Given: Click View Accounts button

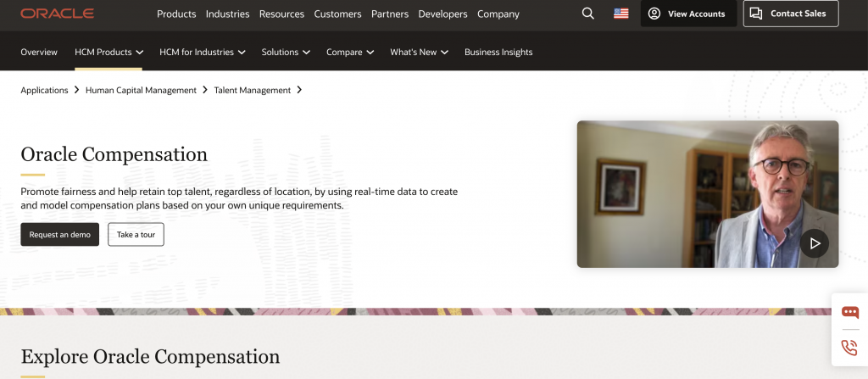Looking at the screenshot, I should coord(688,14).
